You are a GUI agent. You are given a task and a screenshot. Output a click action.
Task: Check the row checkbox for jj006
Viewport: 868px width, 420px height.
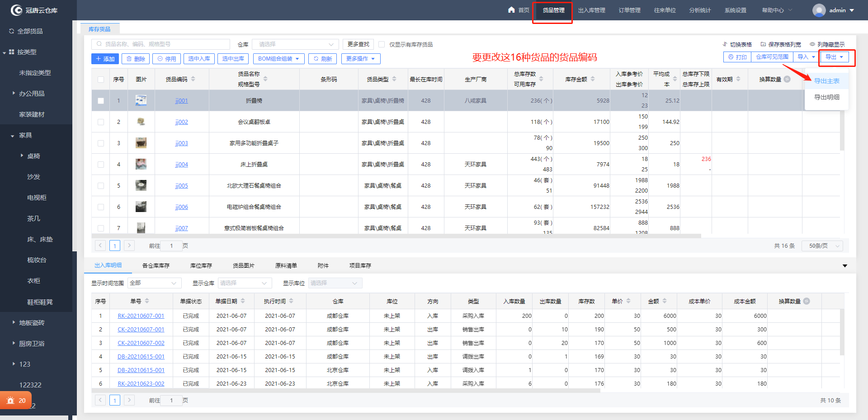(x=101, y=207)
